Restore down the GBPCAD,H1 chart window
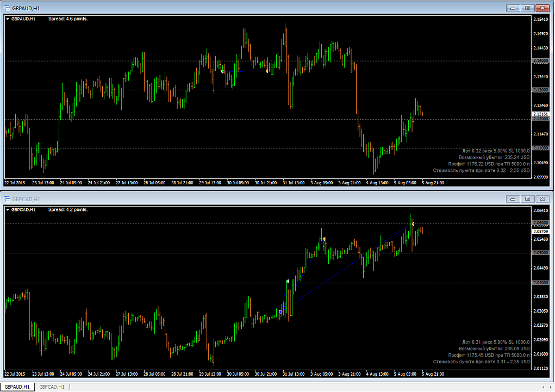Viewport: 555px width, 392px height. click(527, 198)
